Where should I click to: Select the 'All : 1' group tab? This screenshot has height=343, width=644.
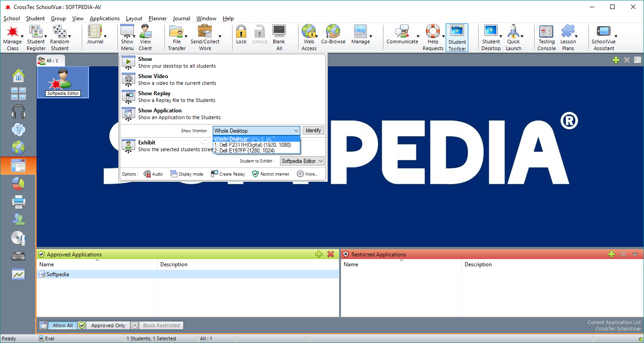(51, 60)
